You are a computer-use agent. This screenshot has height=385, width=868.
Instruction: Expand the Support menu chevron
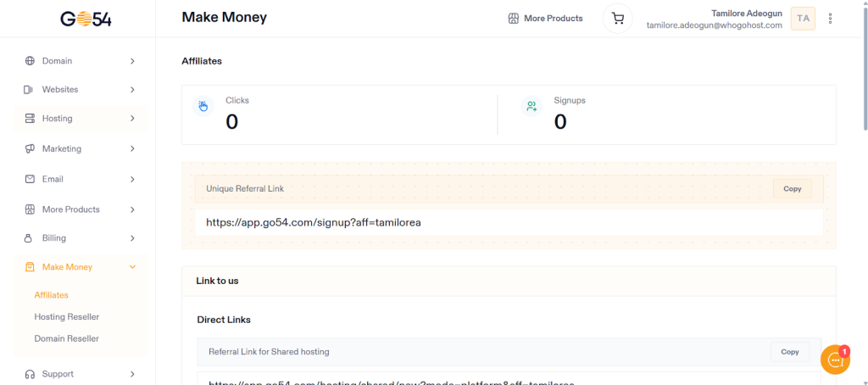click(132, 374)
